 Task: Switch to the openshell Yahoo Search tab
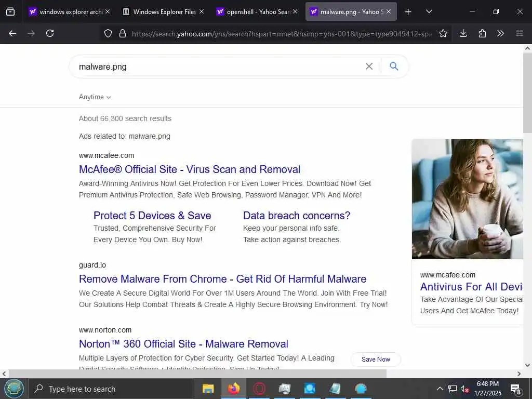[257, 12]
